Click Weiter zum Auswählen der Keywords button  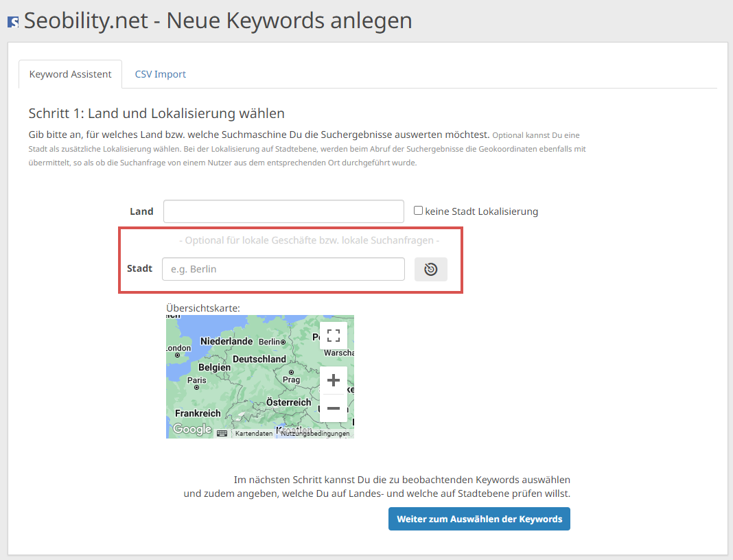tap(479, 519)
